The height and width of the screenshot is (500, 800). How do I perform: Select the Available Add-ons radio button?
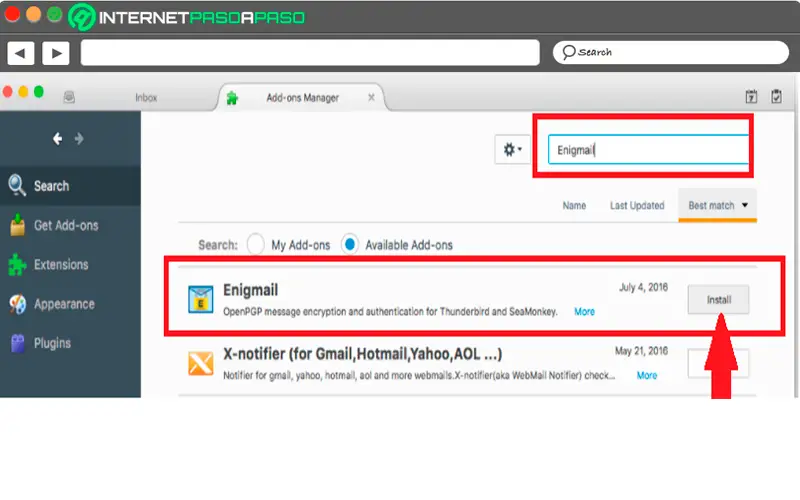point(349,244)
